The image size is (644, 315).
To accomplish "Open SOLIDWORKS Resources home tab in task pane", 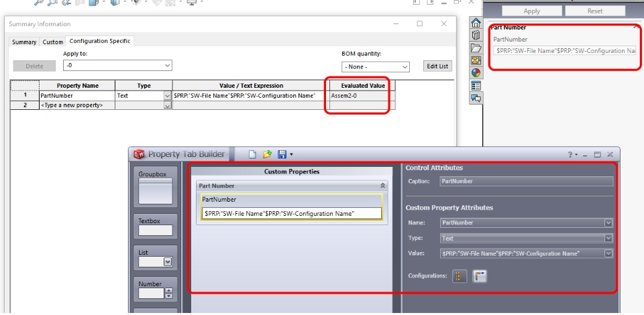I will [476, 23].
